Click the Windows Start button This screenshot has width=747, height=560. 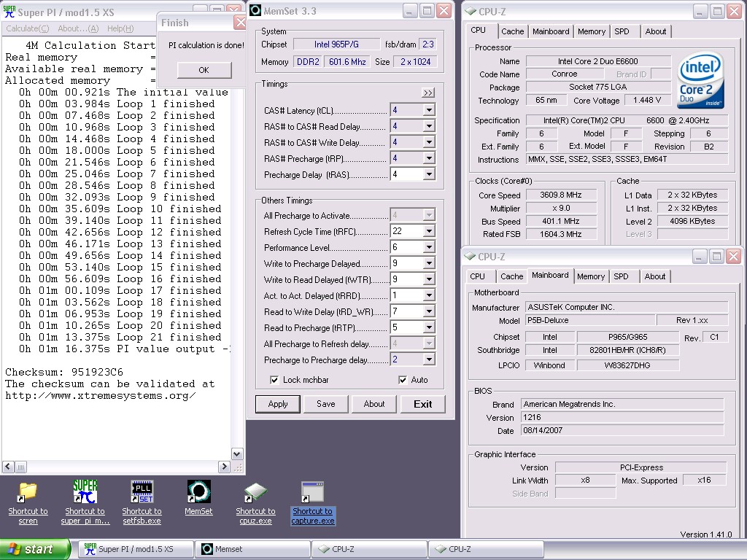coord(35,549)
